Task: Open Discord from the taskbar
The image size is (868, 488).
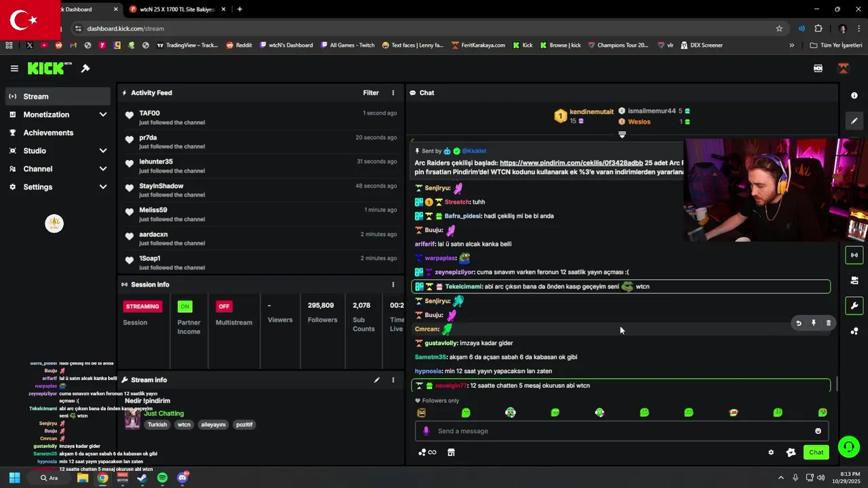Action: 182,478
